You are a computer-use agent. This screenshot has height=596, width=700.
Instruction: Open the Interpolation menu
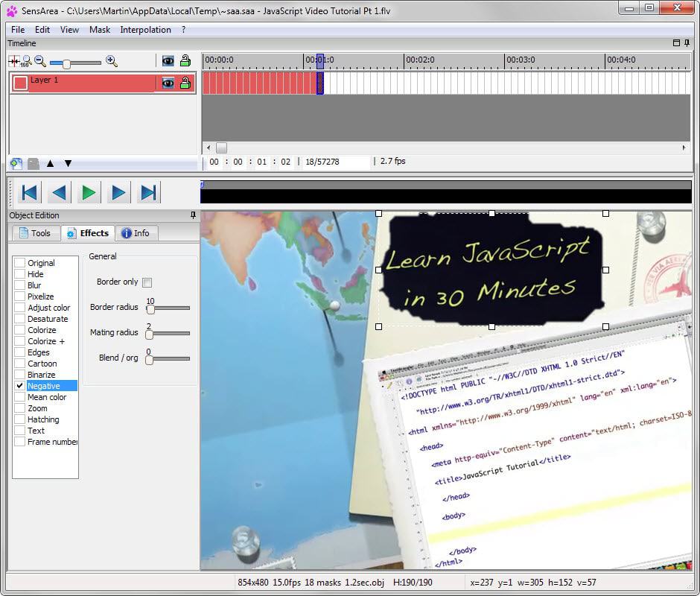145,30
